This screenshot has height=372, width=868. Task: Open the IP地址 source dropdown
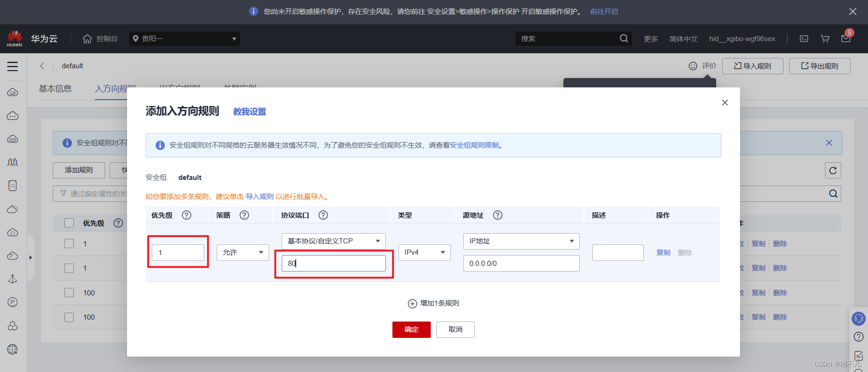click(521, 241)
